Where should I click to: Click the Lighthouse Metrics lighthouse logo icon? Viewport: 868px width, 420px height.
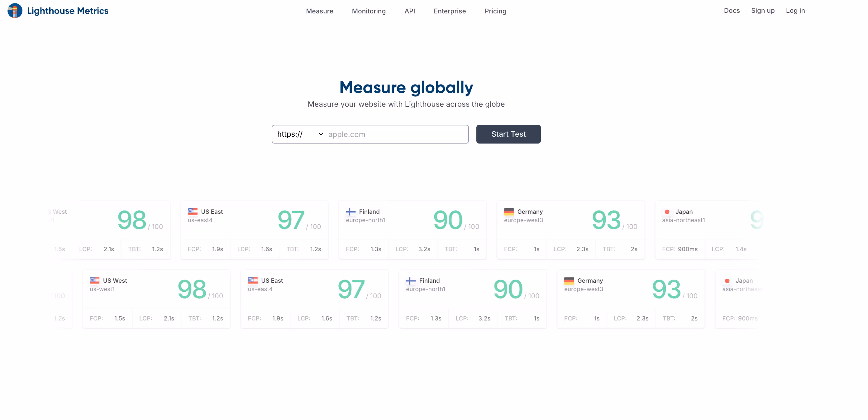(x=15, y=11)
